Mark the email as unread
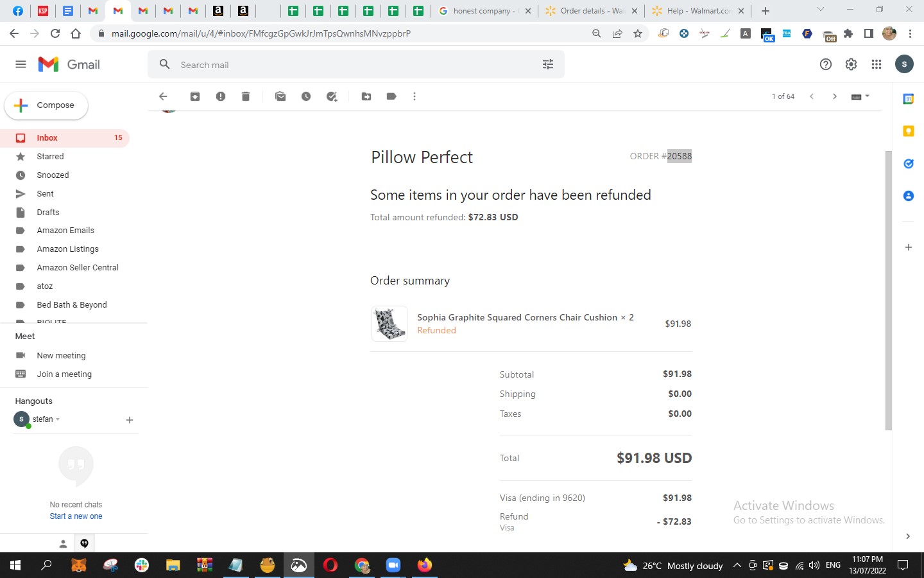The width and height of the screenshot is (924, 578). point(280,96)
